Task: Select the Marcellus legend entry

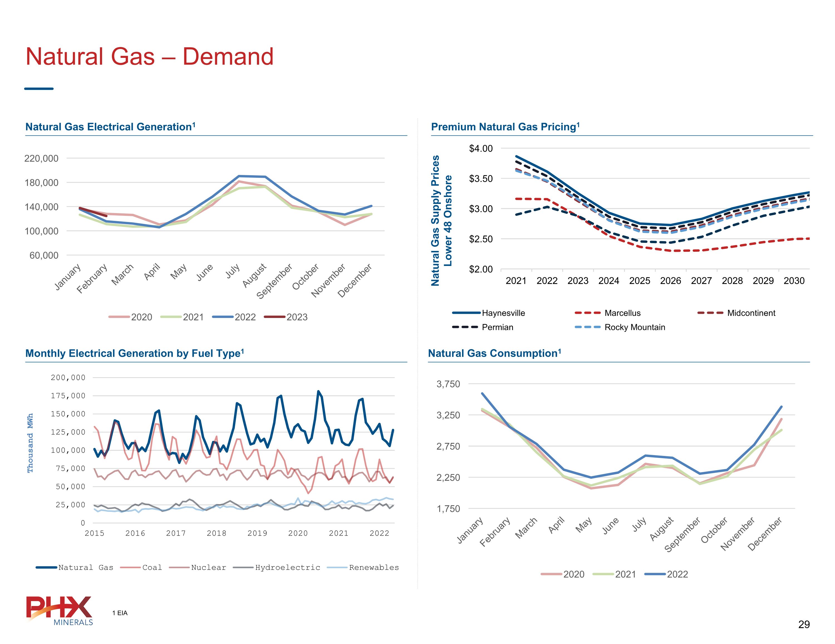Action: [622, 313]
